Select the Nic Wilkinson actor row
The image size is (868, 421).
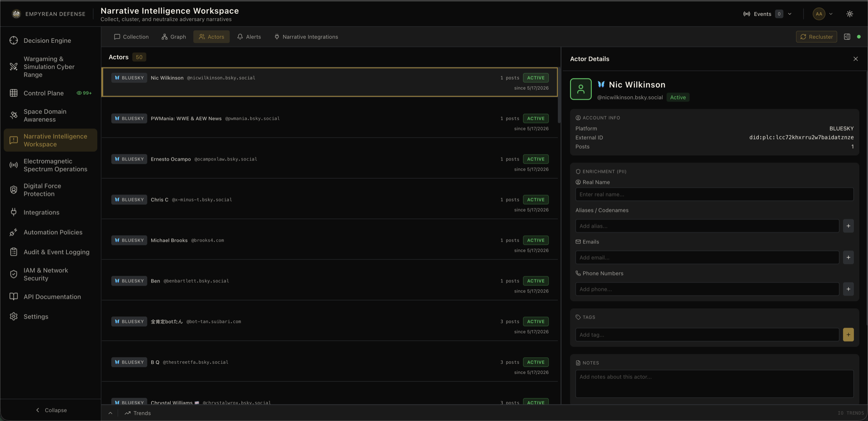click(330, 82)
